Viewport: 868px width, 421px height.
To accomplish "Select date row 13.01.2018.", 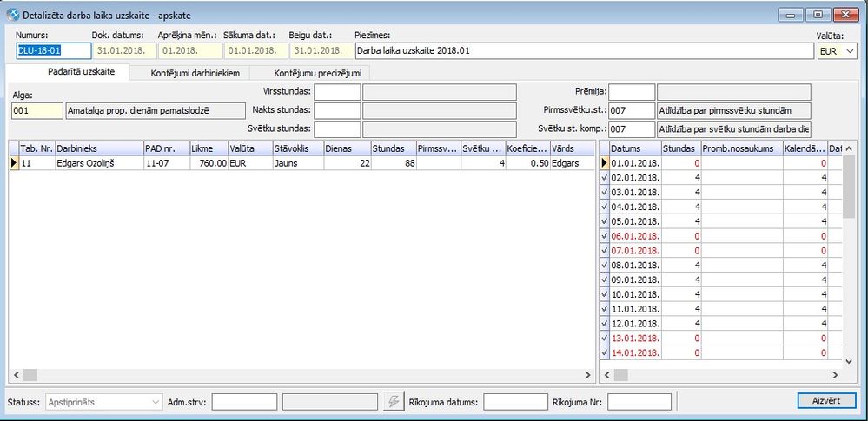I will tap(635, 338).
